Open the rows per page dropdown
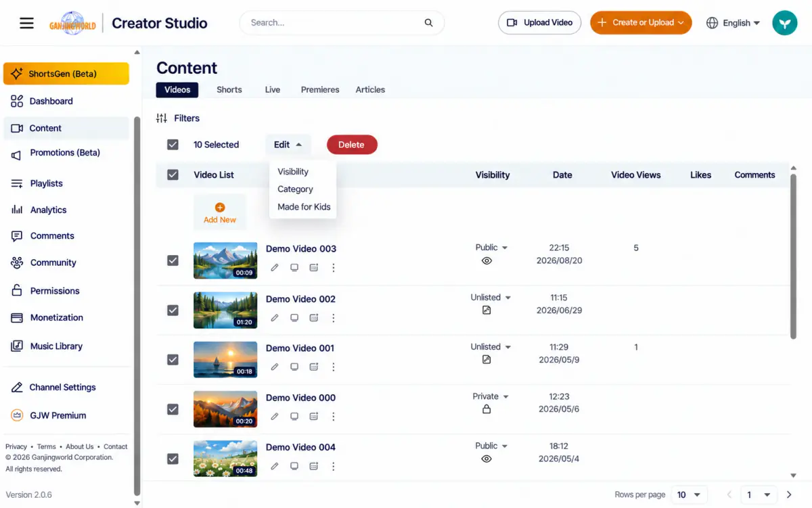This screenshot has width=812, height=508. [689, 495]
